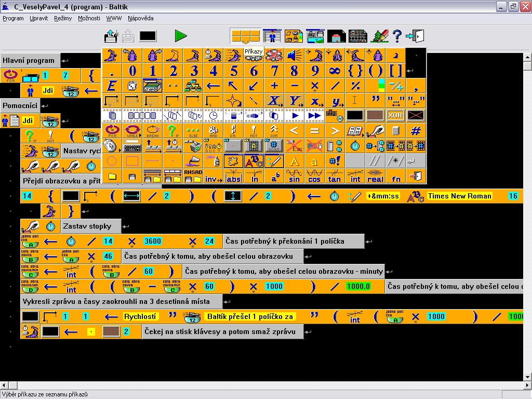The width and height of the screenshot is (532, 399).
Task: Click the Times New Roman font field
Action: [459, 196]
